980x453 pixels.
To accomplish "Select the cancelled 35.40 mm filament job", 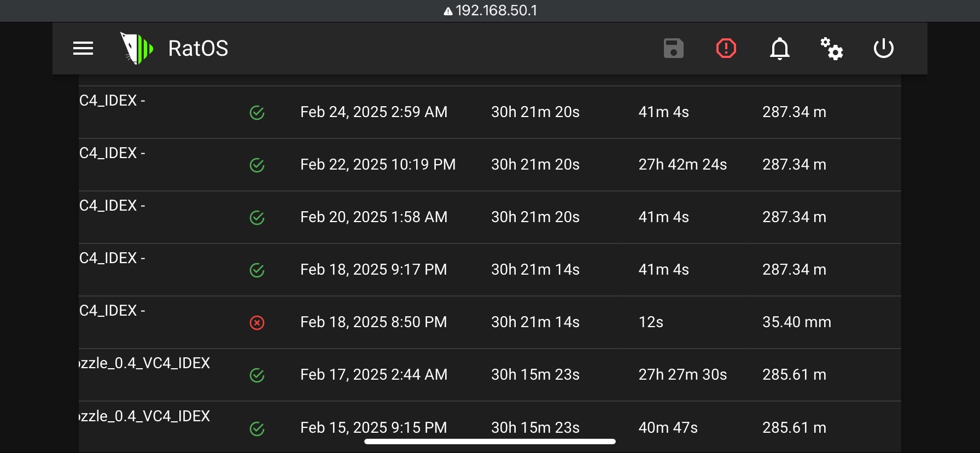I will 796,322.
